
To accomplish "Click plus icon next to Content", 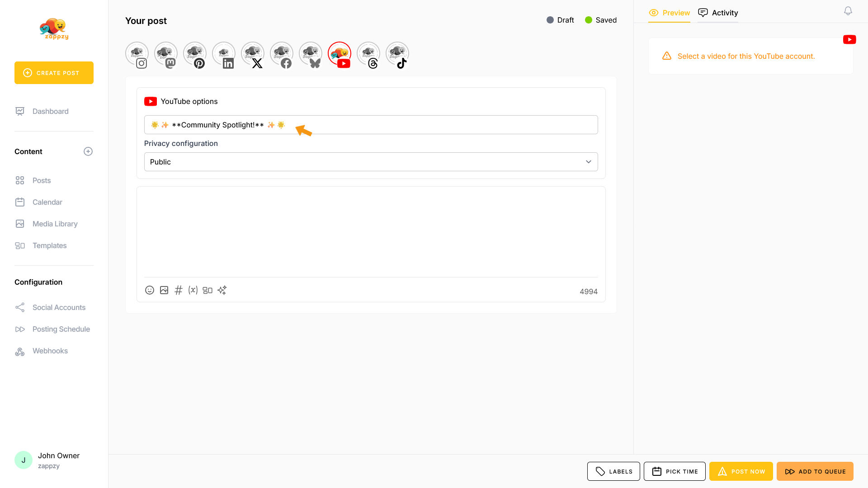I will 88,151.
